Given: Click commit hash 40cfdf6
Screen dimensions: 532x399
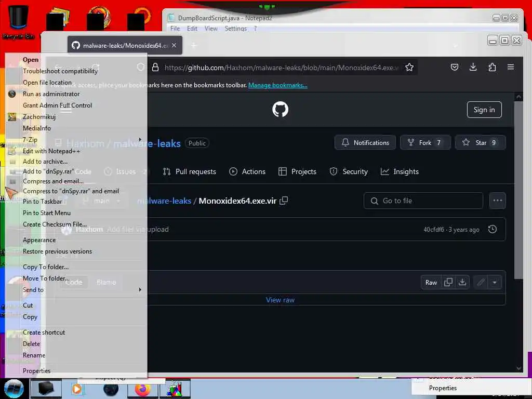Looking at the screenshot, I should [x=434, y=230].
